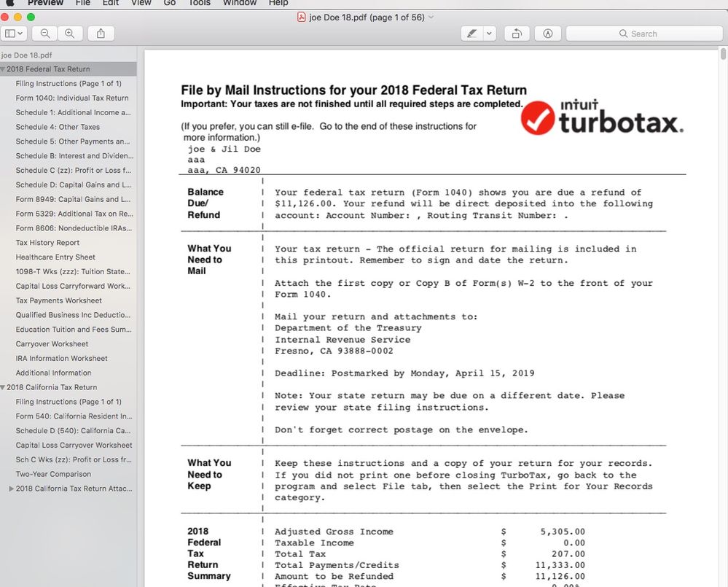Screen dimensions: 728x587
Task: Select 1098-T Wks (zzz): Tuition Statement
Action: [x=73, y=271]
